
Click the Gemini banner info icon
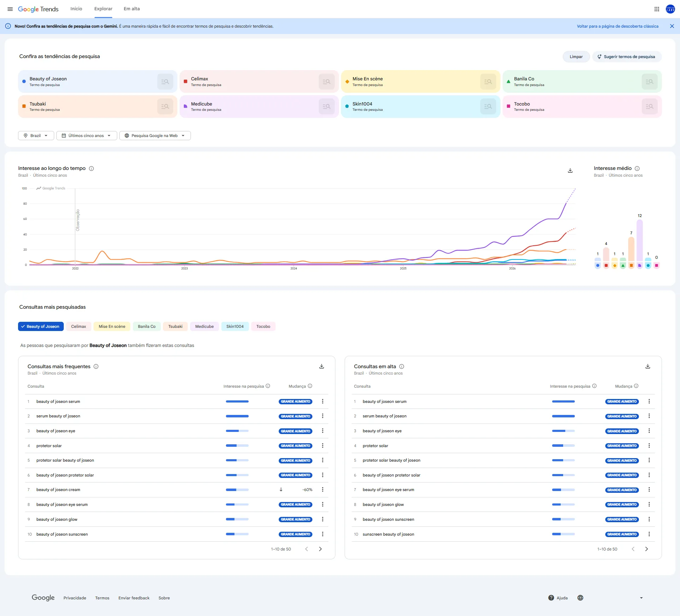click(8, 26)
